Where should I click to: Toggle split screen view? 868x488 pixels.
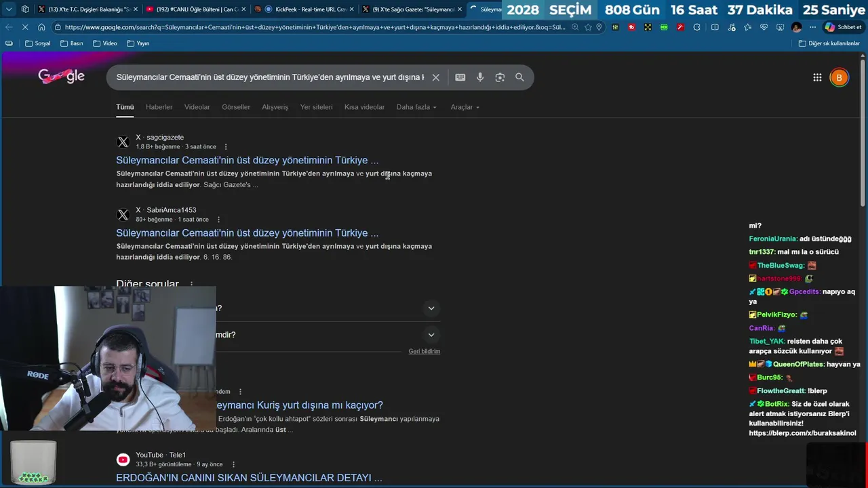[x=715, y=27]
